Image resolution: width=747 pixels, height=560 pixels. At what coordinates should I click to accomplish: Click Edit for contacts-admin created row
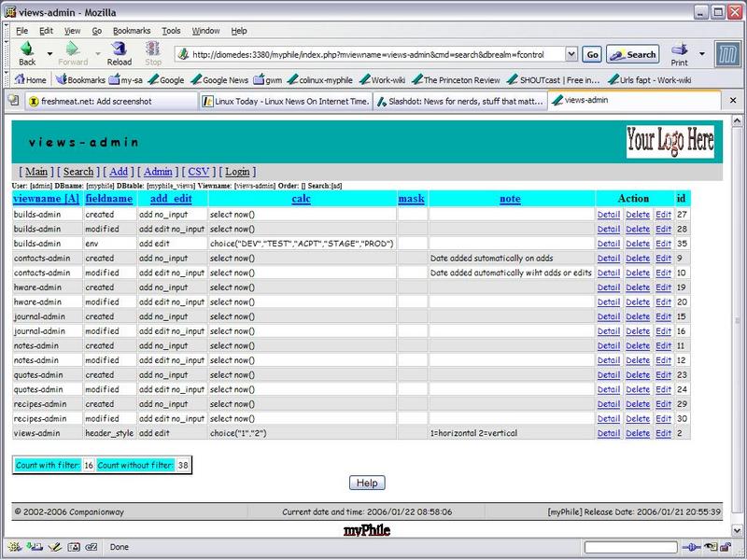click(x=663, y=259)
